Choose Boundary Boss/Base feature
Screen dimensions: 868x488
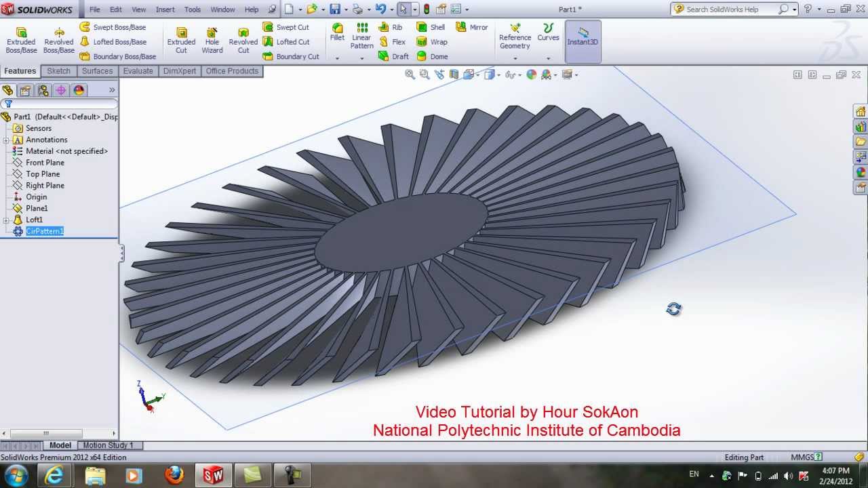pos(118,56)
